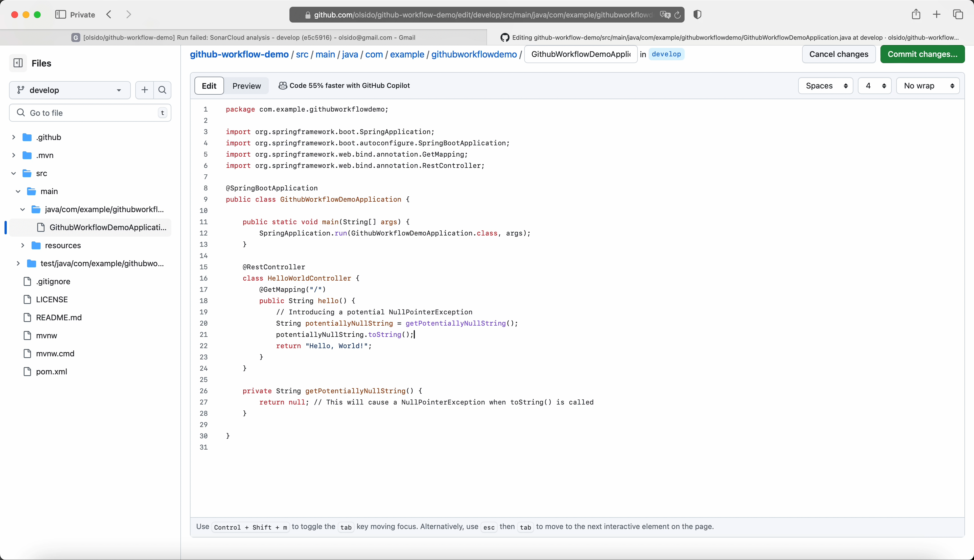Reload the page via refresh icon

[x=678, y=15]
